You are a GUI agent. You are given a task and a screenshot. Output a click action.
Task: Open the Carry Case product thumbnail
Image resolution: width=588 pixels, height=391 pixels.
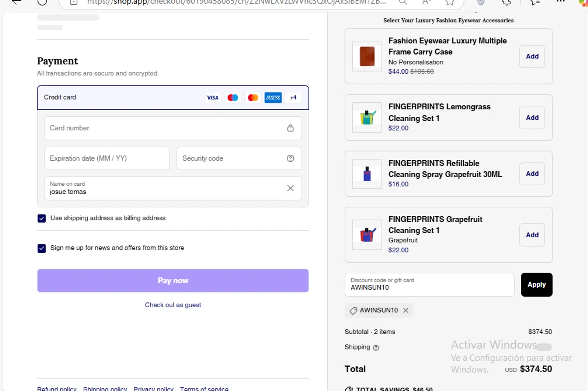click(367, 56)
